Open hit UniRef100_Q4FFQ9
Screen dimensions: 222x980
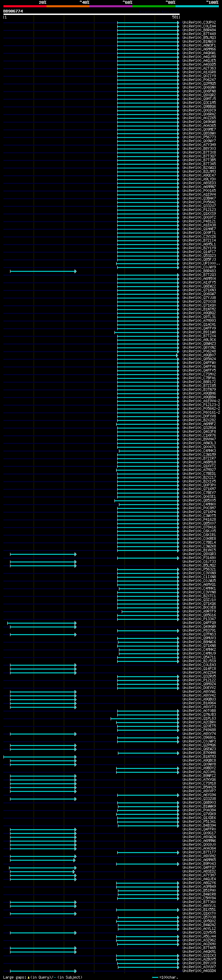(199, 623)
